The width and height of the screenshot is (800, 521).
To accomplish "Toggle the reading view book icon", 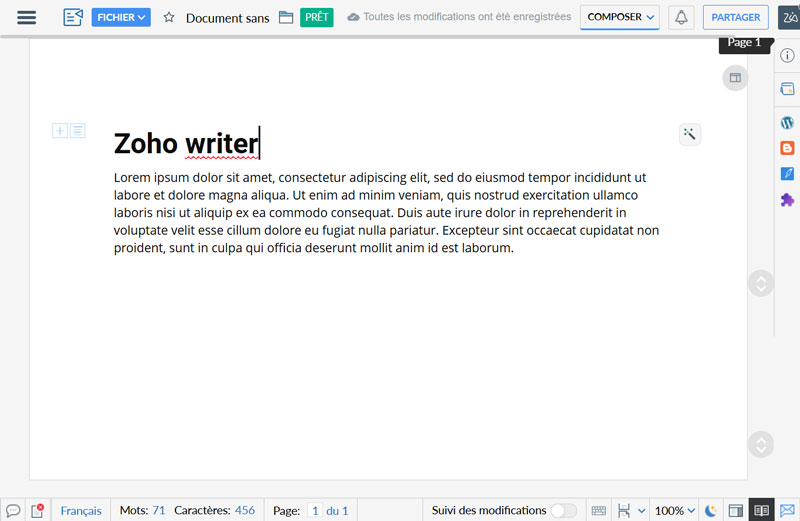I will (762, 510).
